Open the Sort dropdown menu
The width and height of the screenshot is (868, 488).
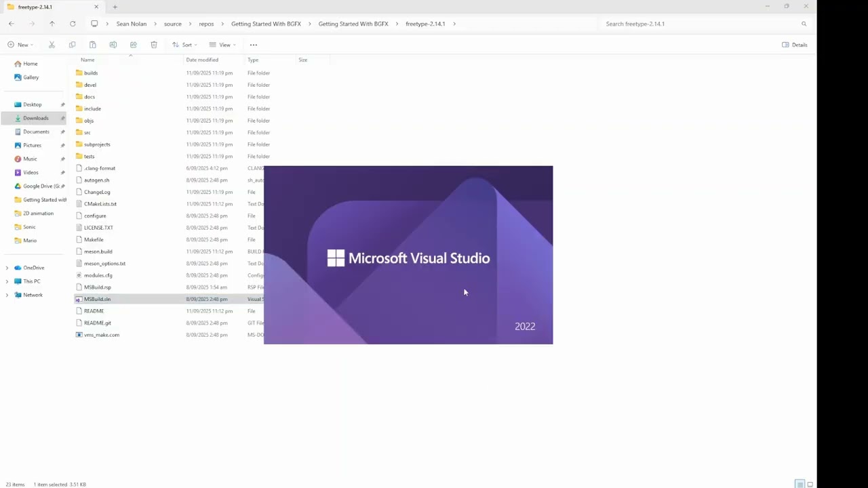[x=184, y=45]
